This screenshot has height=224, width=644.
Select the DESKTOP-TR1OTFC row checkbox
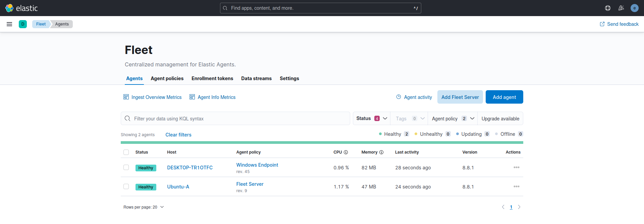[x=126, y=167]
